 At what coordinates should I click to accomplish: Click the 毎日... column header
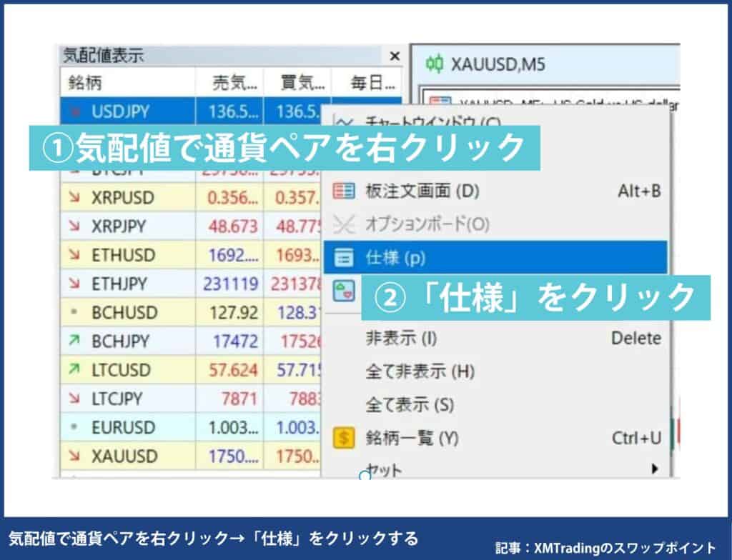click(367, 83)
